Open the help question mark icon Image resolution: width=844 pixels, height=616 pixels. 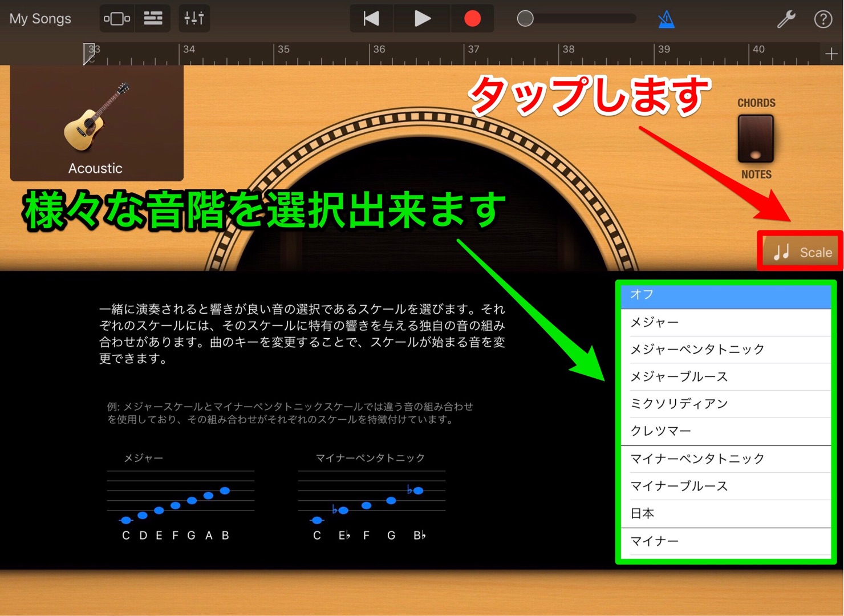point(823,19)
